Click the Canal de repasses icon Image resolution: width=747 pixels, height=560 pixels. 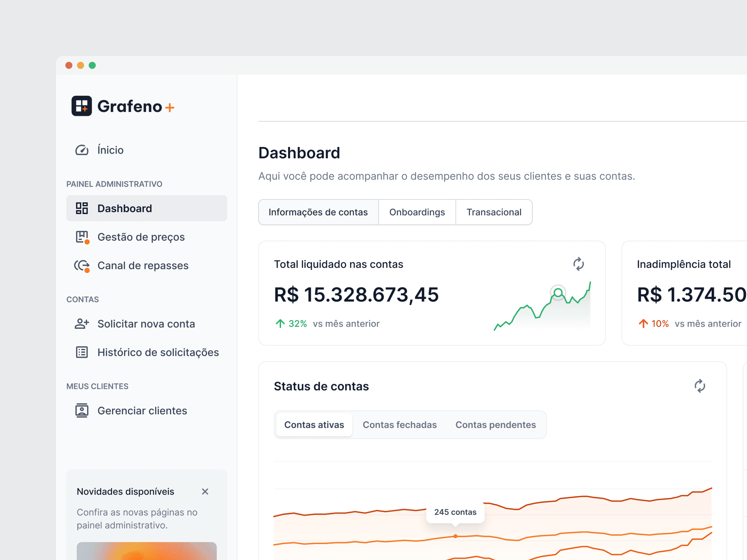[x=82, y=266]
